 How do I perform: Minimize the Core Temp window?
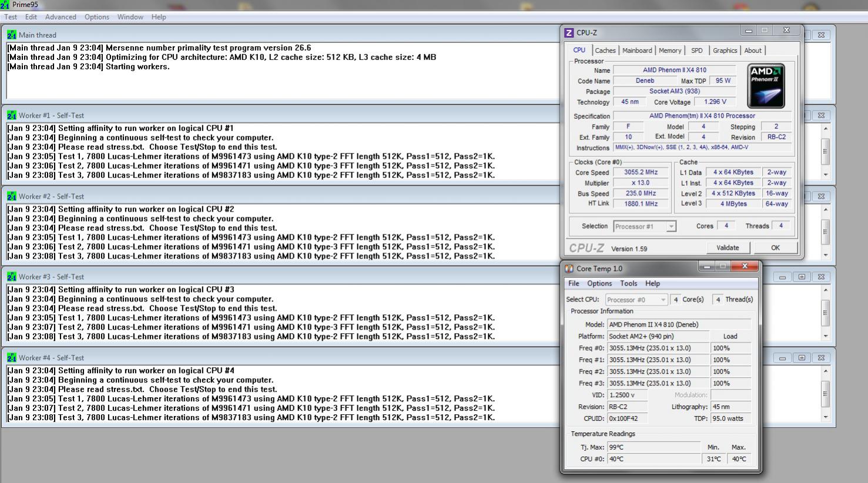706,266
